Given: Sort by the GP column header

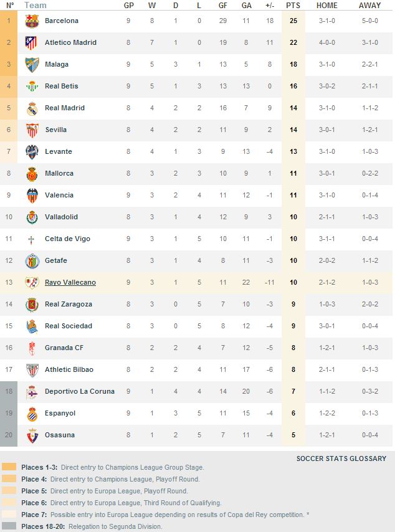Looking at the screenshot, I should coord(128,6).
